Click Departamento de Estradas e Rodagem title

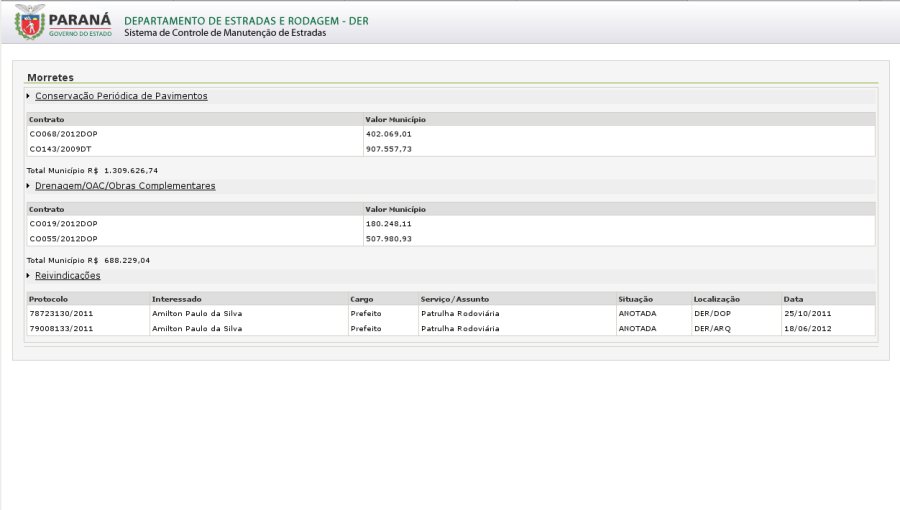click(246, 20)
